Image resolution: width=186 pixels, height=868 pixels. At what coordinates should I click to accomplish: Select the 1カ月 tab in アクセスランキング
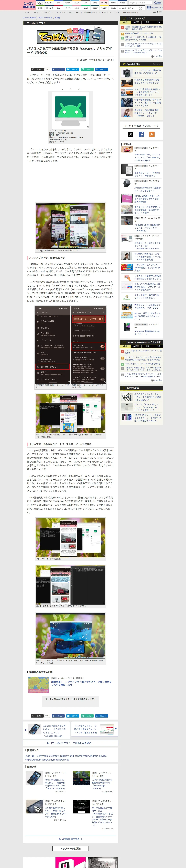[x=158, y=22]
